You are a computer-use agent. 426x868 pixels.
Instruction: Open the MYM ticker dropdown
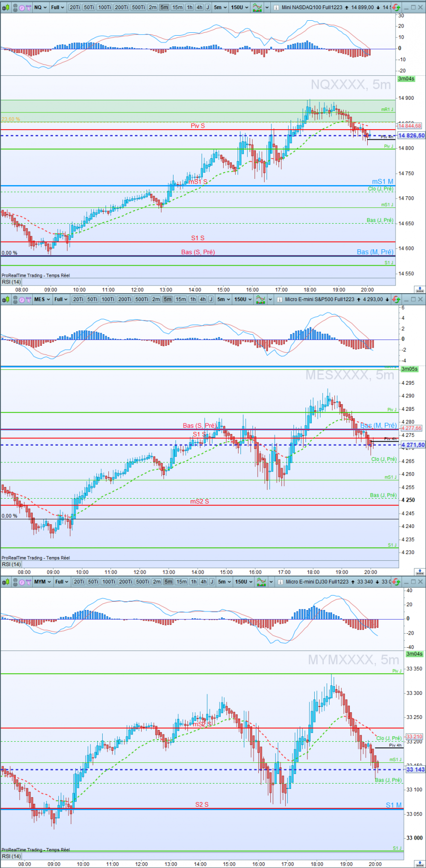coord(42,582)
